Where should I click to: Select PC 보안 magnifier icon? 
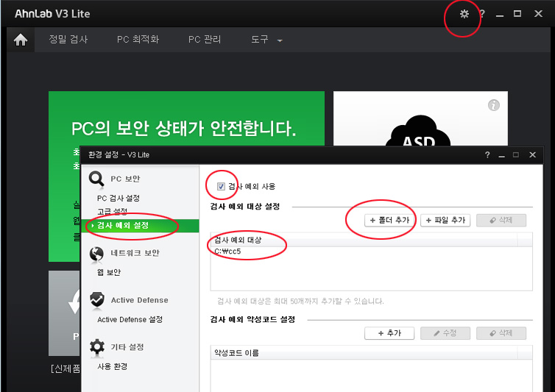pos(96,179)
